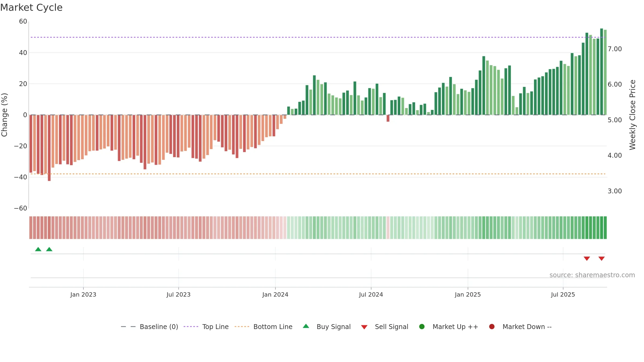Viewport: 644px width, 362px height.
Task: Click the Jul 2023 axis label
Action: [x=178, y=294]
